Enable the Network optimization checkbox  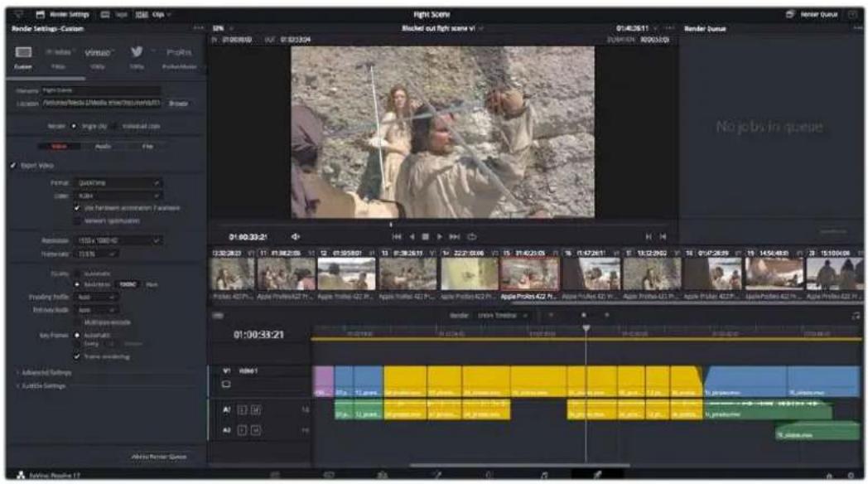[x=77, y=221]
